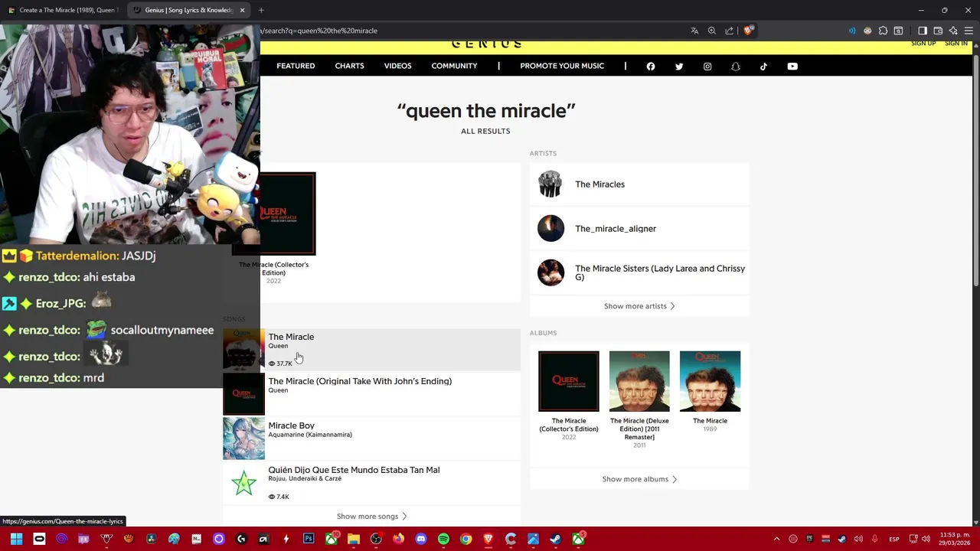Open Brave Wallet icon
Screen dimensions: 980x551
(x=938, y=31)
